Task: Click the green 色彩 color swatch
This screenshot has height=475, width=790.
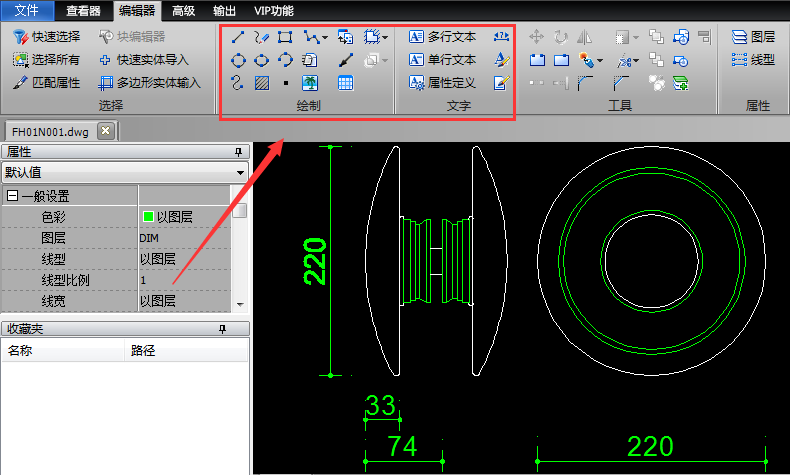Action: click(x=147, y=216)
